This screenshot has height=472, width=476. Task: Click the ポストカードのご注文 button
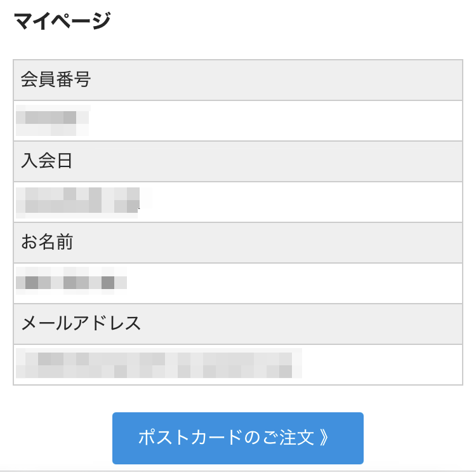(x=237, y=438)
